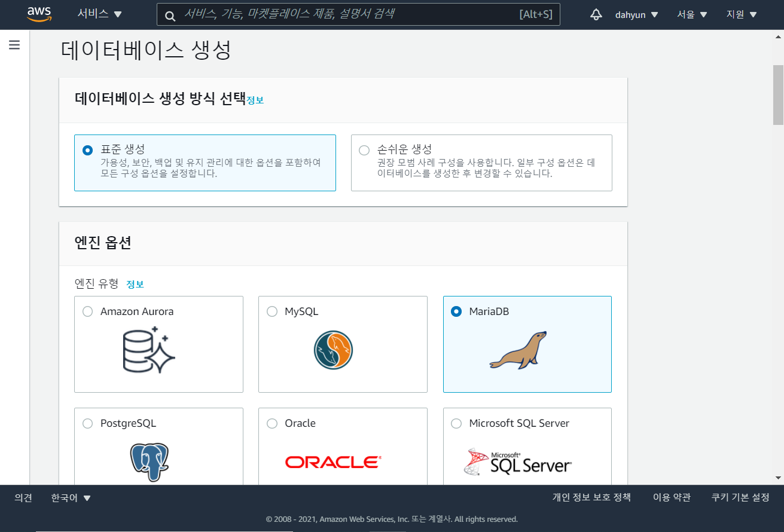Viewport: 784px width, 532px height.
Task: Click the MySQL dolphin logo
Action: click(333, 350)
